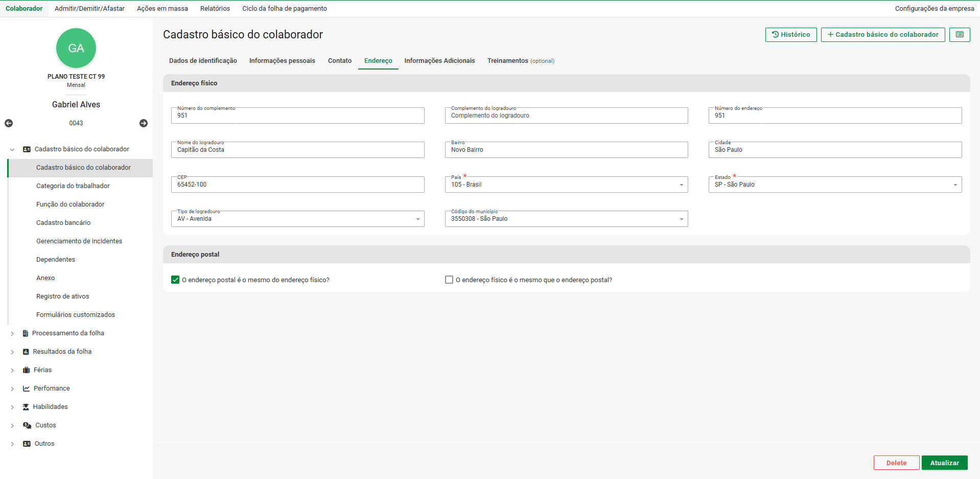
Task: Click the Habilidades icon in sidebar
Action: coord(26,407)
